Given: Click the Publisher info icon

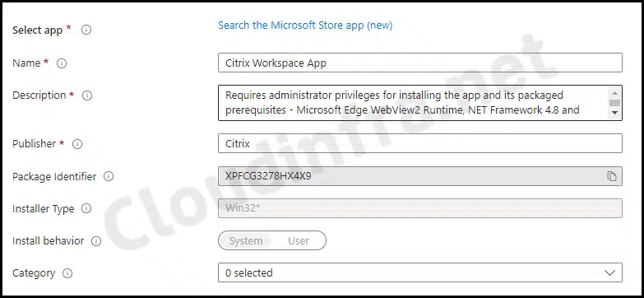Looking at the screenshot, I should pos(77,144).
